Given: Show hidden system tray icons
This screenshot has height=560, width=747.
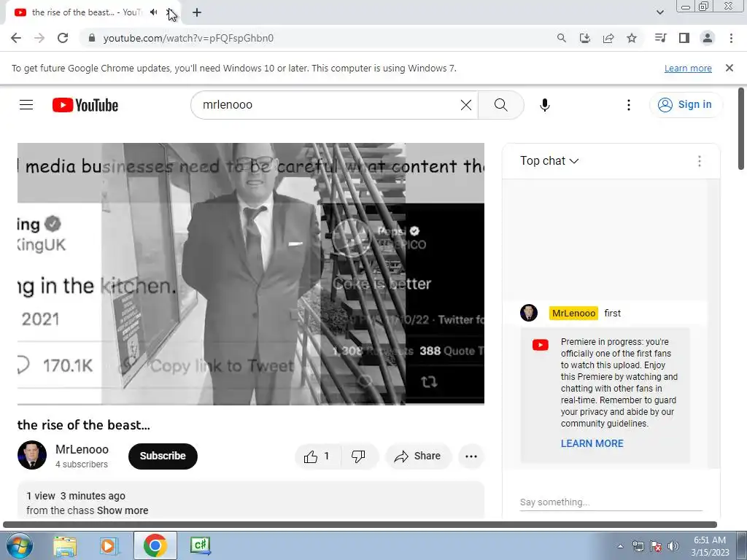Looking at the screenshot, I should coord(620,546).
